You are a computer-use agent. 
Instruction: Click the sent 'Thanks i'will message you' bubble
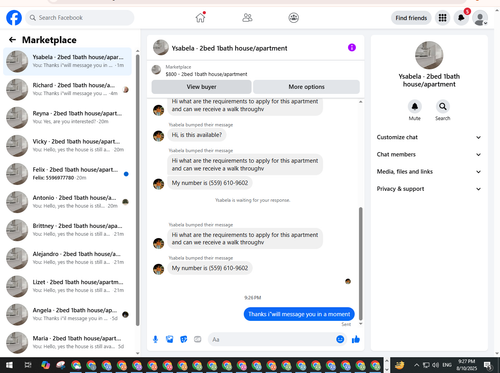299,314
